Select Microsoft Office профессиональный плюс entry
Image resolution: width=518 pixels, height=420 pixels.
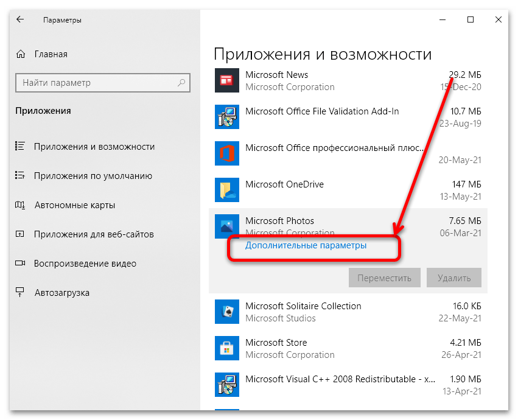[335, 148]
